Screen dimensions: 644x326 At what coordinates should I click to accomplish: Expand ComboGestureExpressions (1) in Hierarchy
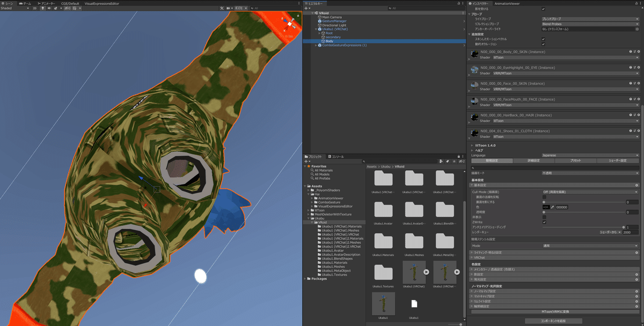click(316, 46)
